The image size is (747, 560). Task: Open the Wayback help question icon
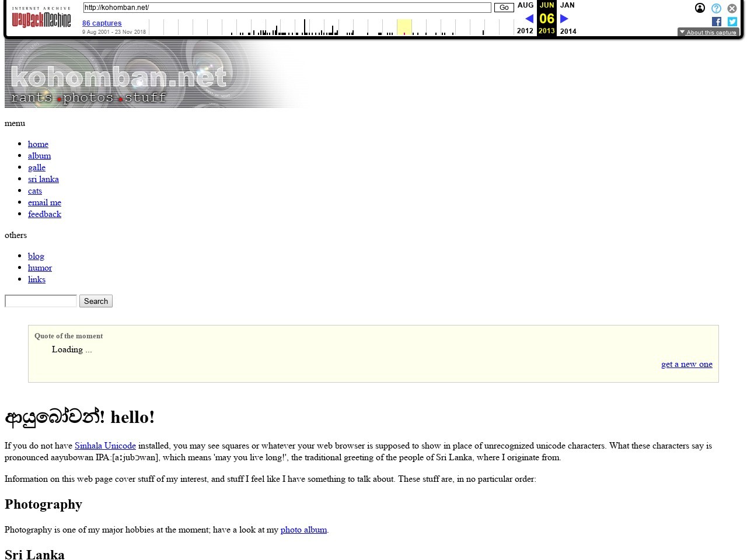716,8
